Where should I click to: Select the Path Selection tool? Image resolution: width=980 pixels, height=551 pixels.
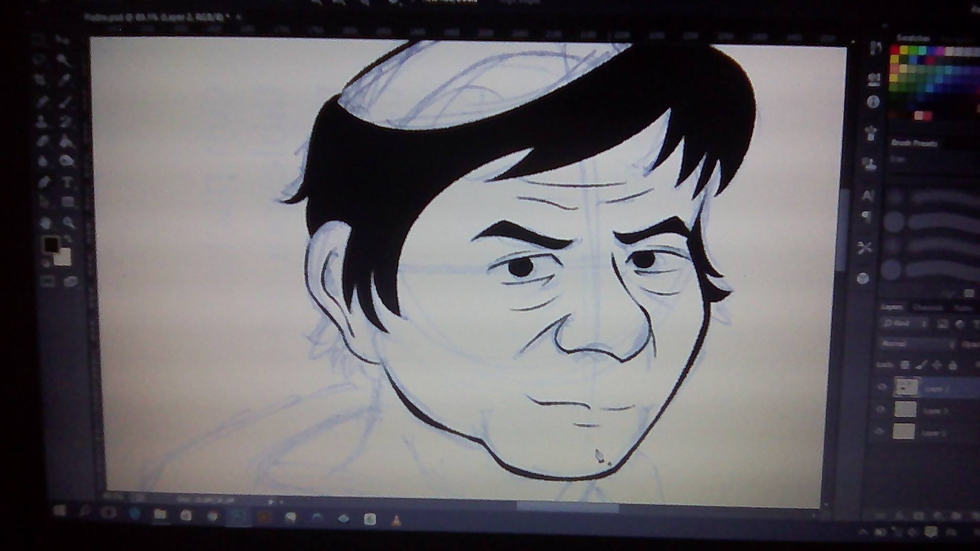click(44, 202)
